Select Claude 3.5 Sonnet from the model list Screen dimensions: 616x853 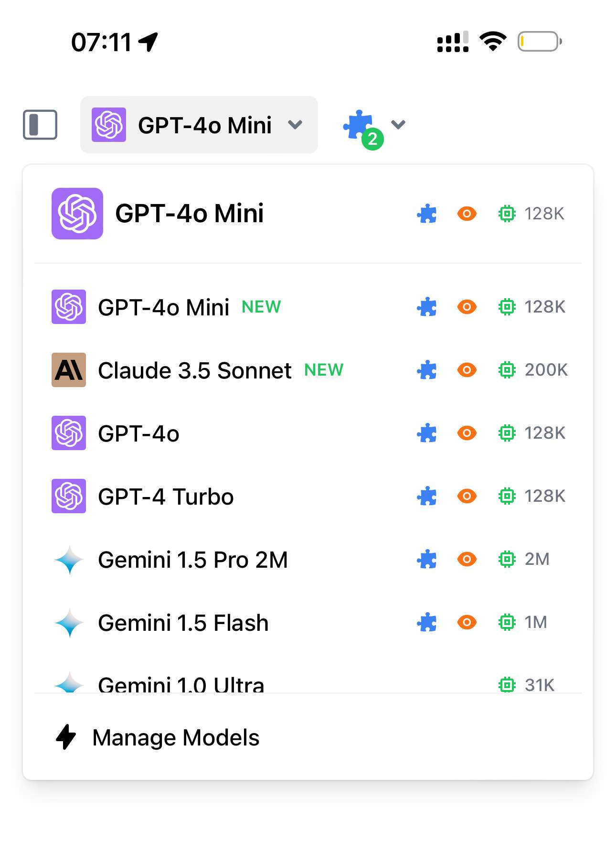click(308, 370)
